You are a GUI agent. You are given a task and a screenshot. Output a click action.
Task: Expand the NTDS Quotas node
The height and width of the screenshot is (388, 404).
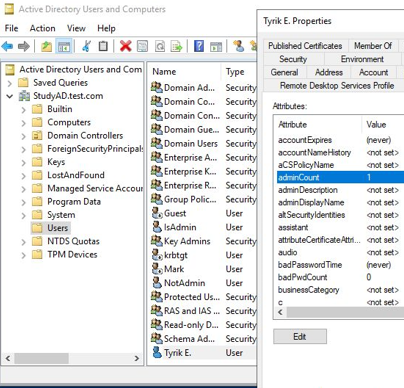coord(23,242)
